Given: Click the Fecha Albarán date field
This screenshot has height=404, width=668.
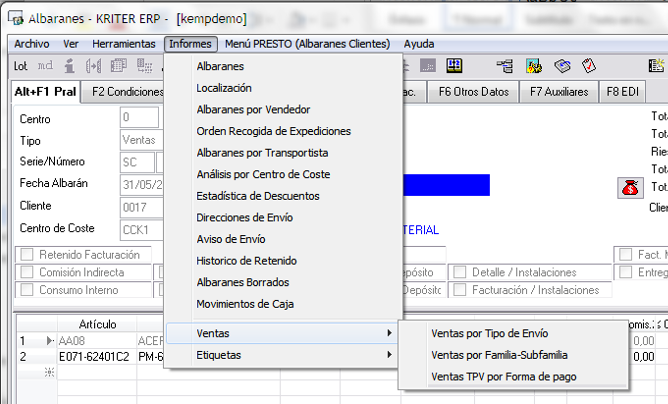Looking at the screenshot, I should click(x=142, y=185).
